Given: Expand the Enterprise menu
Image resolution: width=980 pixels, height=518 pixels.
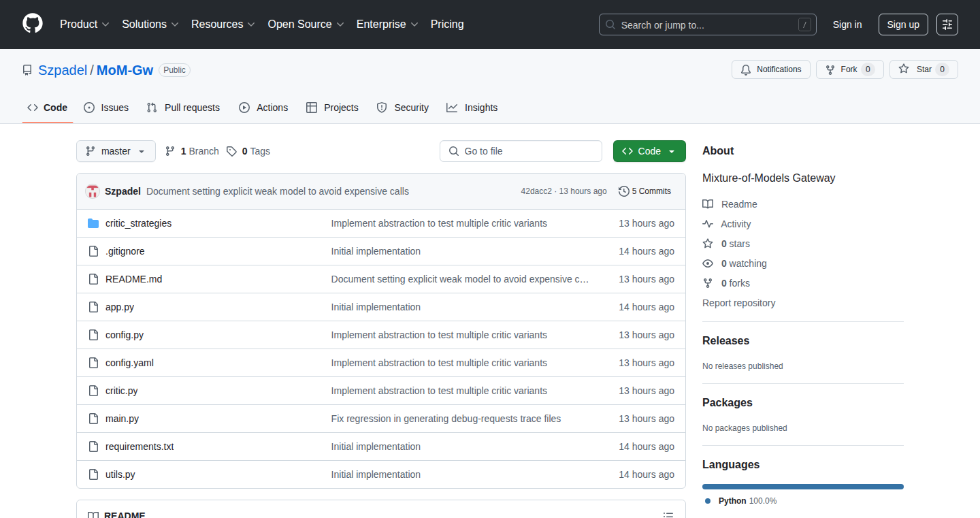Looking at the screenshot, I should (x=387, y=25).
